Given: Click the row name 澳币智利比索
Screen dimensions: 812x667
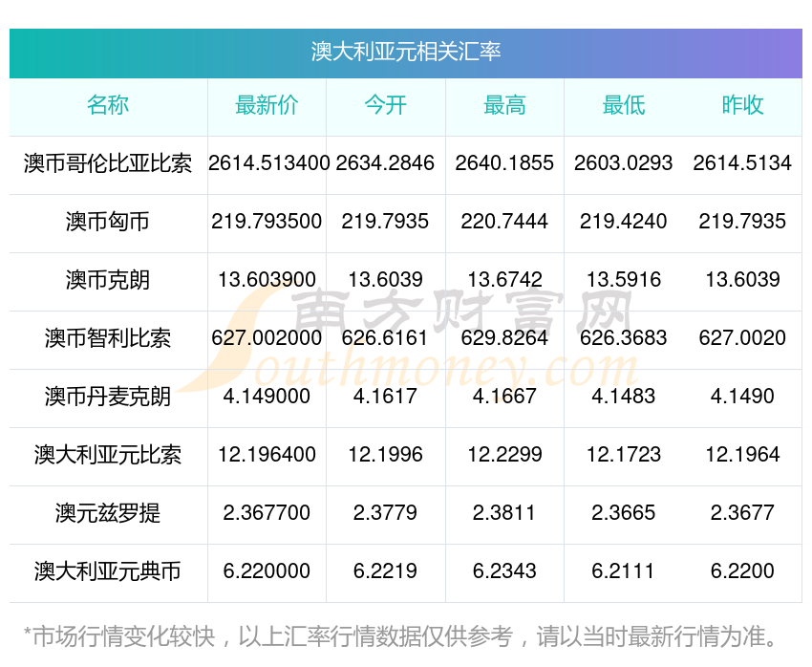Looking at the screenshot, I should pyautogui.click(x=108, y=338).
